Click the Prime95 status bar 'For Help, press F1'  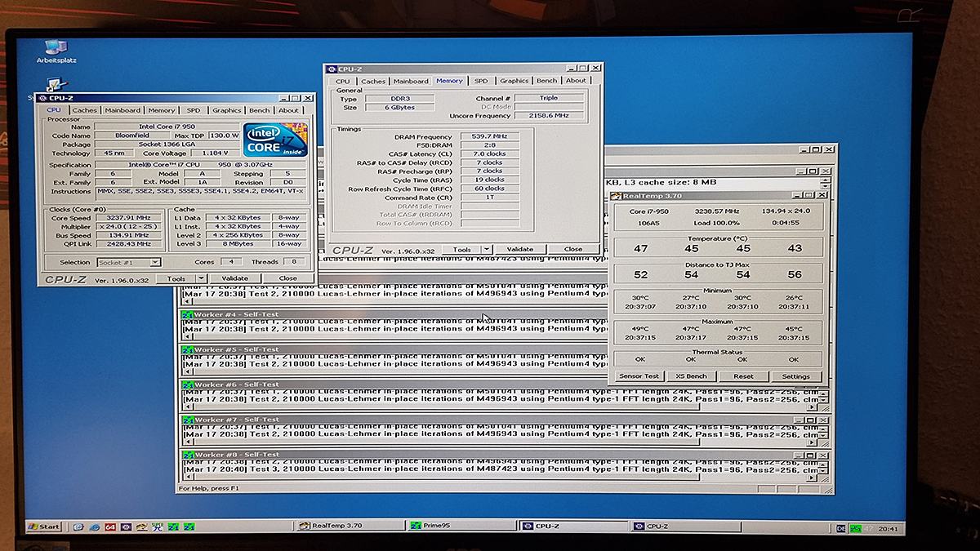click(208, 488)
